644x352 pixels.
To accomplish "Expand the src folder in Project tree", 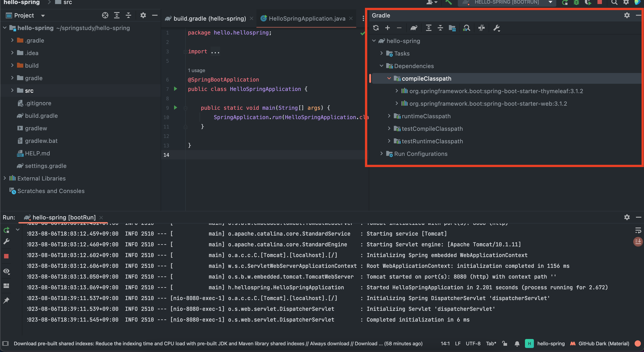I will (x=12, y=90).
